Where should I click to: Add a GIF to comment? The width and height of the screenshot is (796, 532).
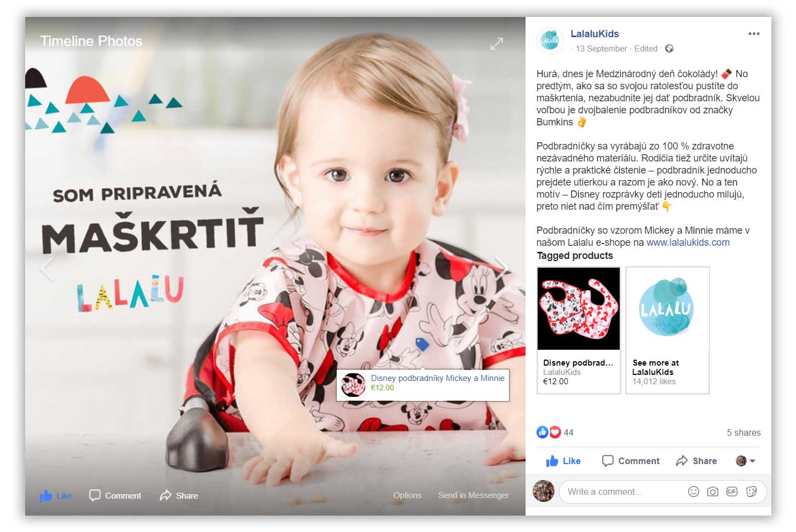(x=732, y=491)
